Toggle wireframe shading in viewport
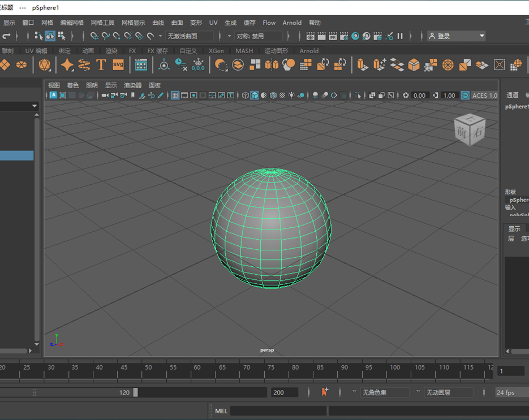The image size is (529, 420). tap(246, 96)
